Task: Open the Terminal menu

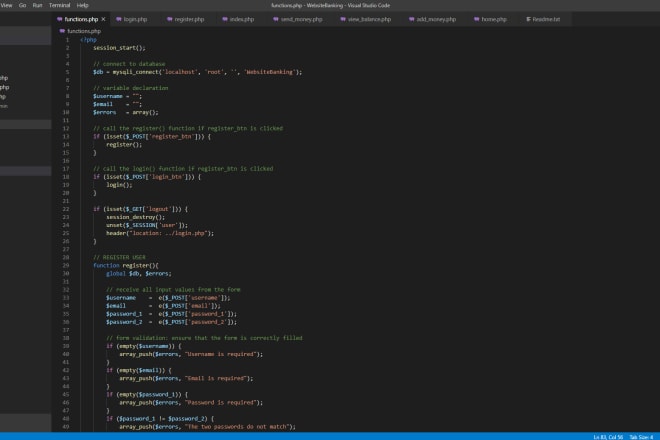Action: coord(60,5)
